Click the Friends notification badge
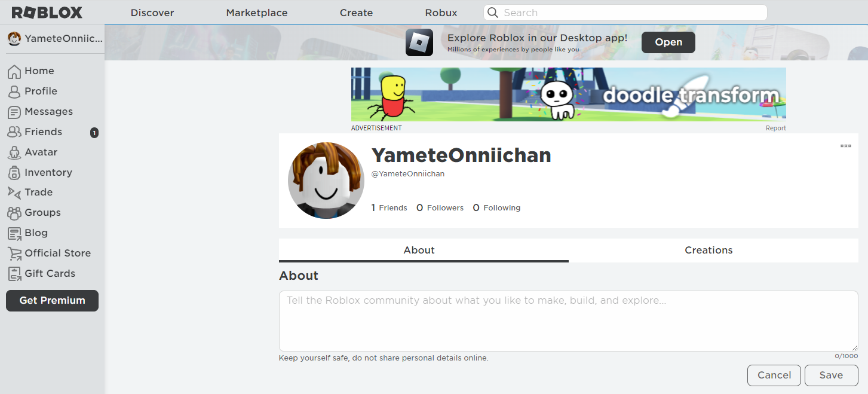This screenshot has height=394, width=868. coord(94,133)
